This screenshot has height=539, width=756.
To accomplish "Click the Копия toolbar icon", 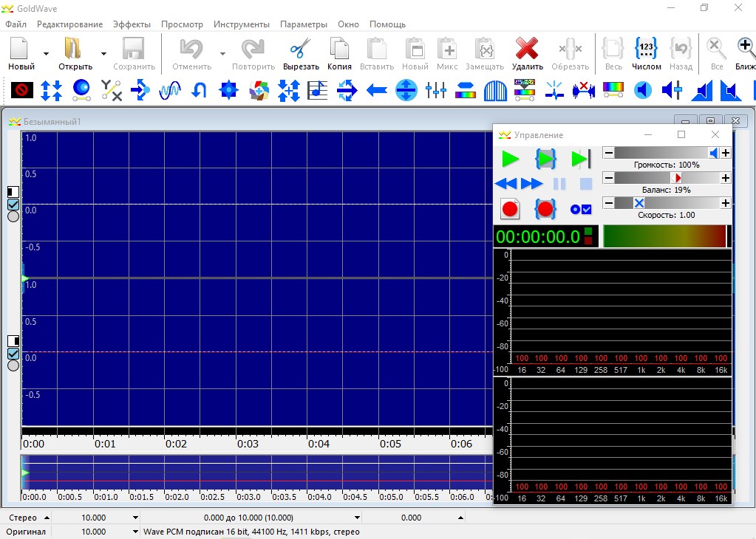I will tap(339, 50).
